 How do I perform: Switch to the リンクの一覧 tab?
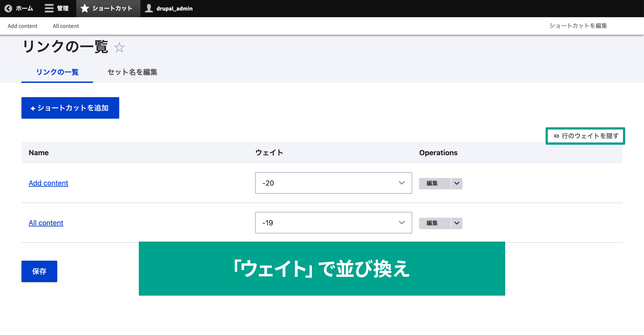[57, 72]
